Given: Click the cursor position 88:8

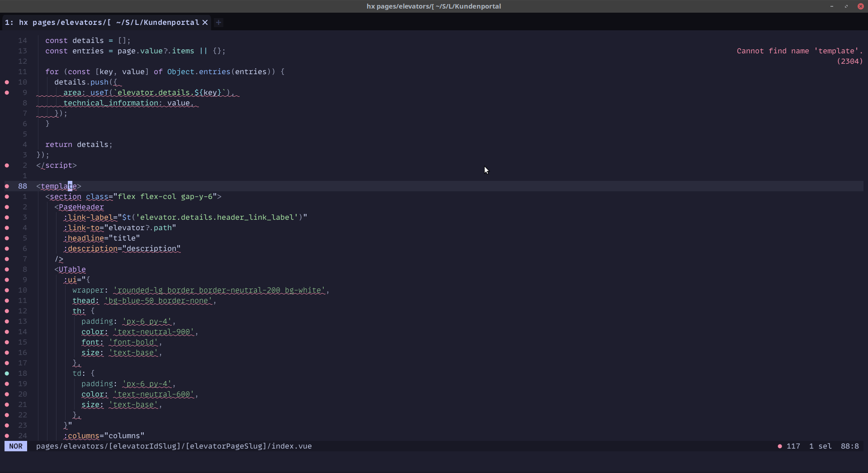Looking at the screenshot, I should [x=850, y=446].
